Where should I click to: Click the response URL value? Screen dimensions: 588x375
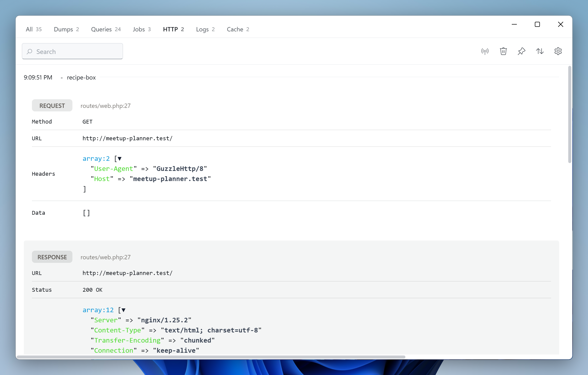(x=127, y=273)
